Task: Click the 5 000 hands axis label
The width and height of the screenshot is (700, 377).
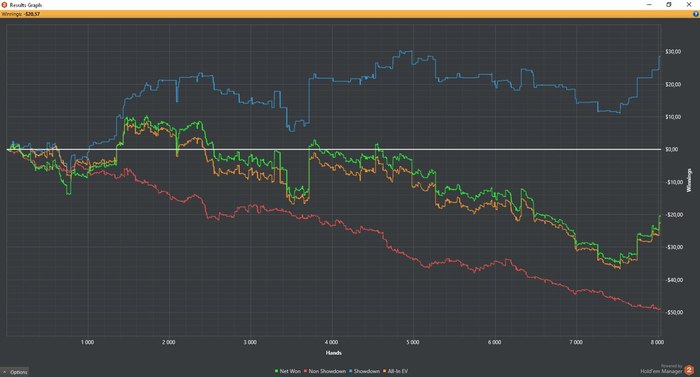Action: pos(413,343)
